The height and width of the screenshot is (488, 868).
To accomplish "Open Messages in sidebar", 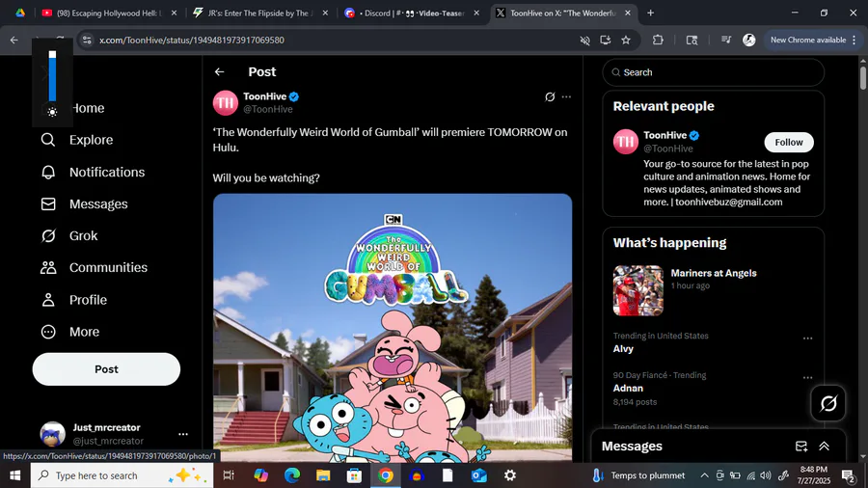I will 84,204.
